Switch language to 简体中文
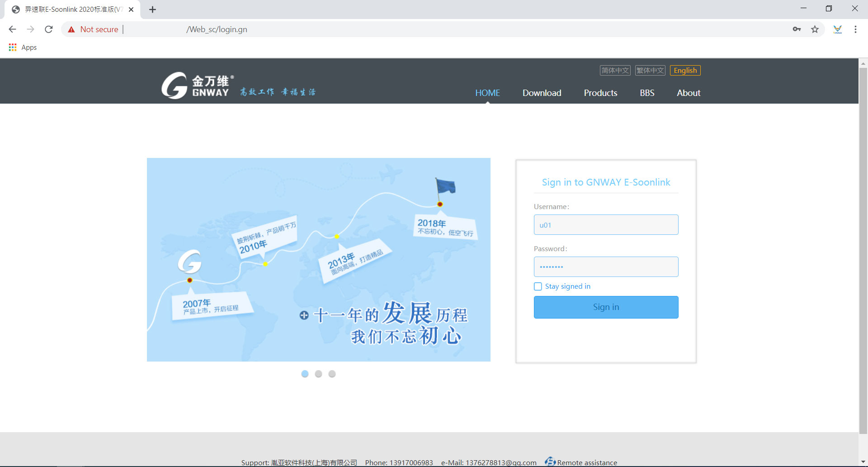This screenshot has height=467, width=868. click(x=615, y=70)
